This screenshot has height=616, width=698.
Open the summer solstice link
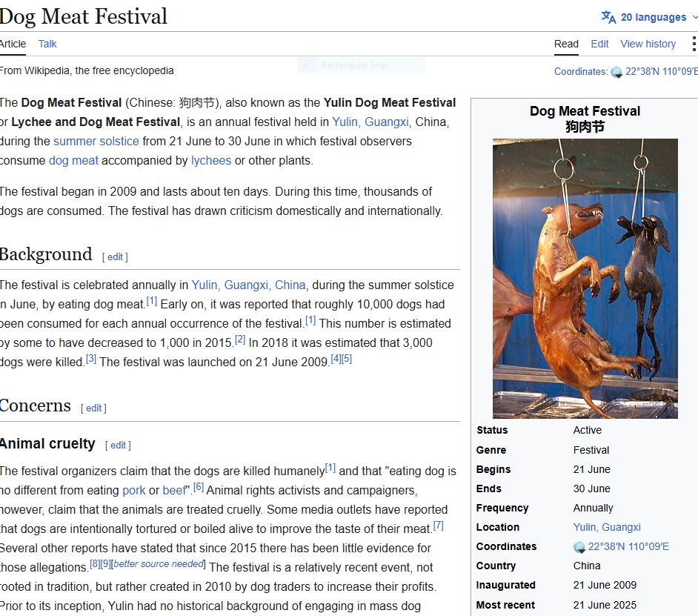[96, 141]
